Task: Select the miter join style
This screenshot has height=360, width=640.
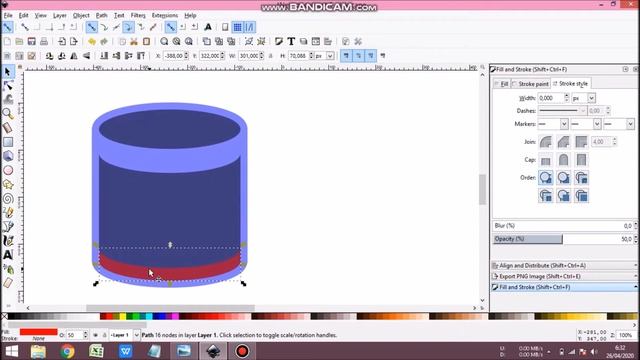Action: point(581,142)
